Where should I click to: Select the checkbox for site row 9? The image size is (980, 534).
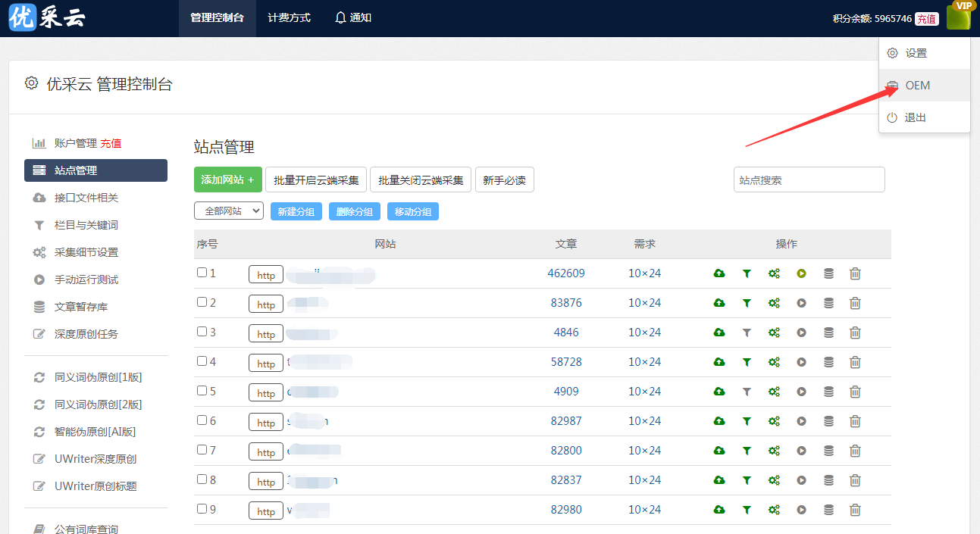tap(202, 509)
